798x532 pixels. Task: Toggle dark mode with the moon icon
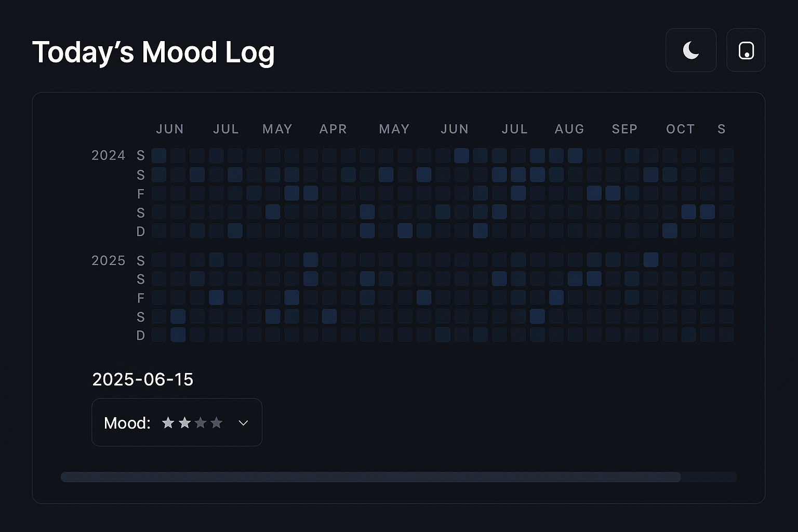tap(691, 50)
